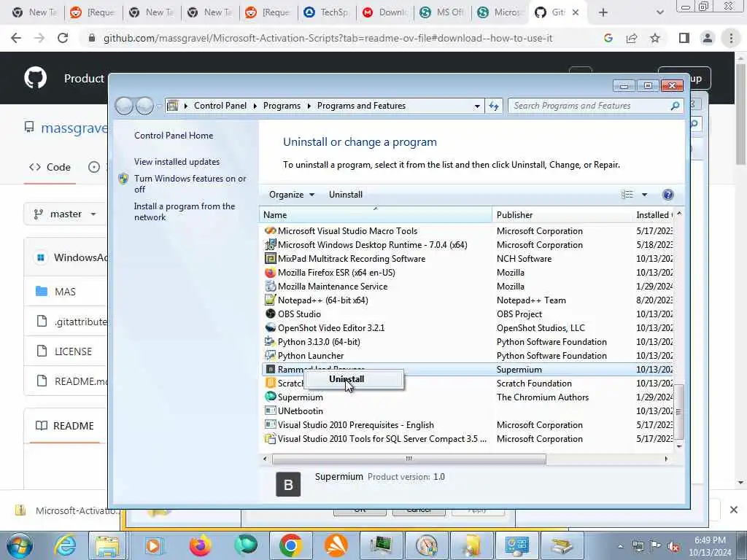
Task: Open the GitHub Code tab
Action: point(50,167)
